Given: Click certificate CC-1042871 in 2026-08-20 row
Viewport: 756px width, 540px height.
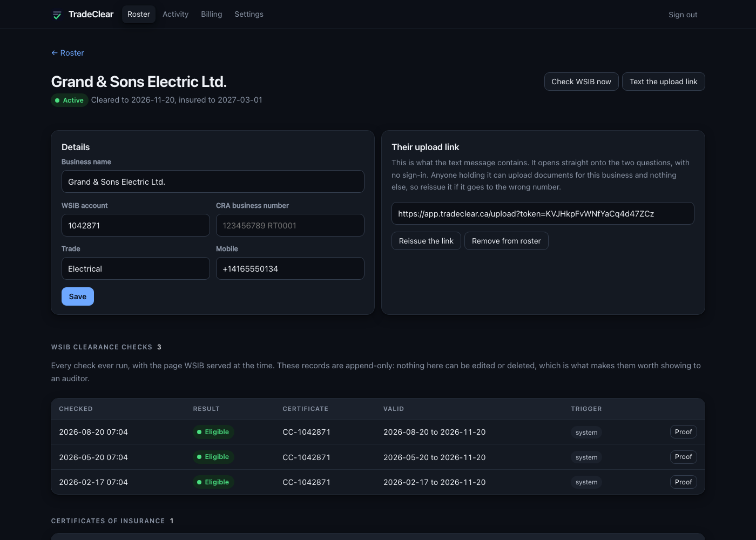Looking at the screenshot, I should coord(306,432).
